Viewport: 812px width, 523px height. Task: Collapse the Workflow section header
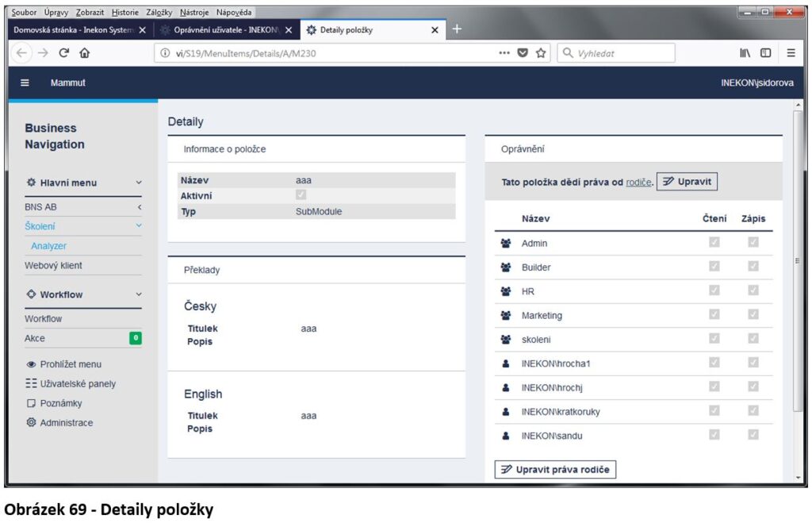coord(139,294)
